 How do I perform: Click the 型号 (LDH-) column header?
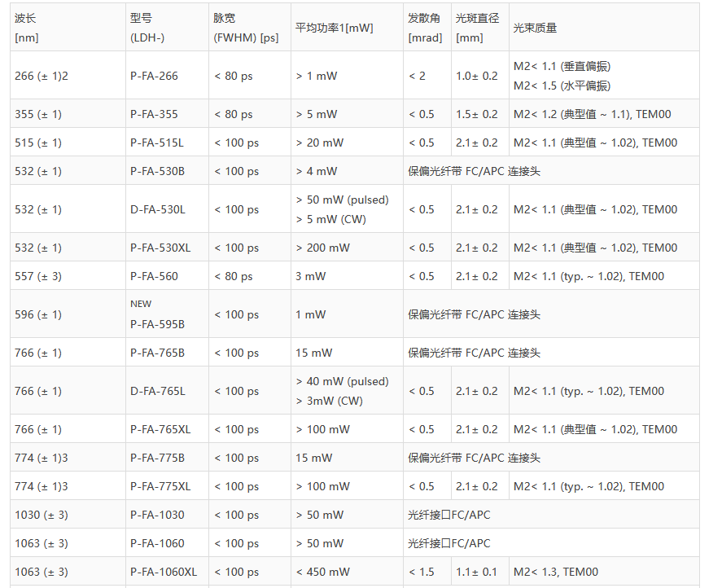(x=147, y=28)
